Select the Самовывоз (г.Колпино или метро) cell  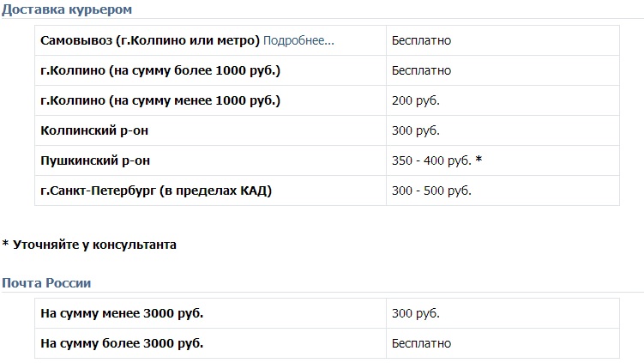tap(150, 40)
